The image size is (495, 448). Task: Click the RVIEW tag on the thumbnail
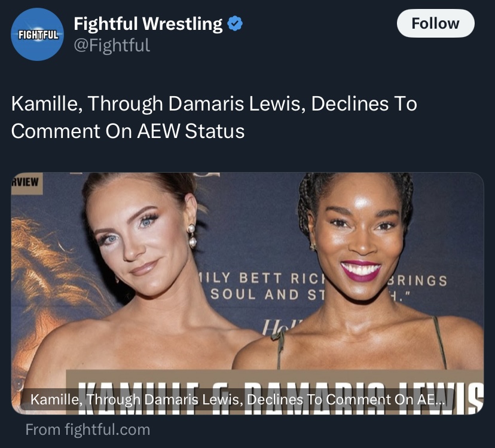(26, 183)
